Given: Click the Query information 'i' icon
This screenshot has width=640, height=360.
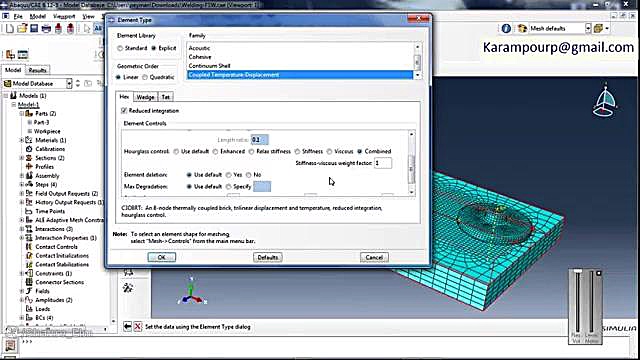Looking at the screenshot, I should point(506,28).
